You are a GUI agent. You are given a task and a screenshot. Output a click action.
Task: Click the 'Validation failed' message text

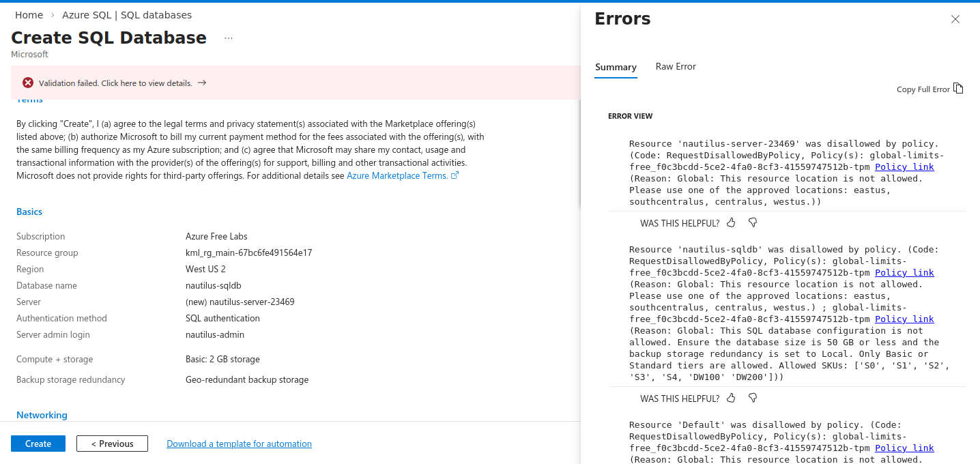[x=115, y=83]
